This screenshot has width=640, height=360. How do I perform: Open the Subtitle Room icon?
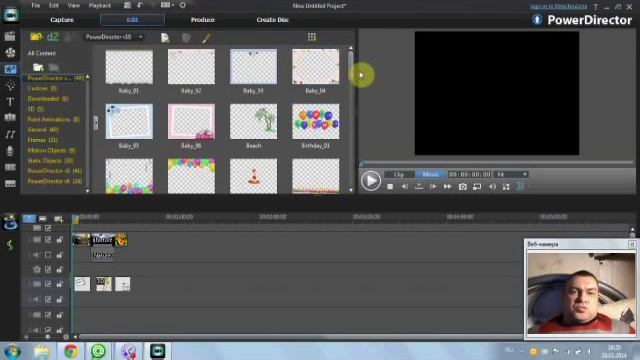pyautogui.click(x=10, y=183)
